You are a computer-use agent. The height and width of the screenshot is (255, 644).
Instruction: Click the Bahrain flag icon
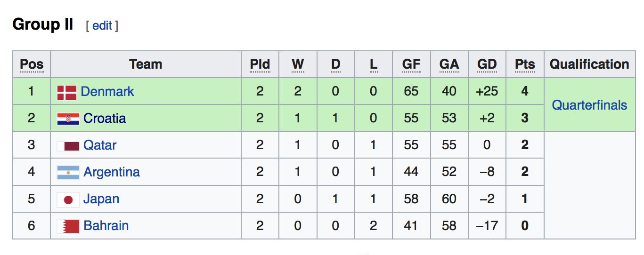68,226
